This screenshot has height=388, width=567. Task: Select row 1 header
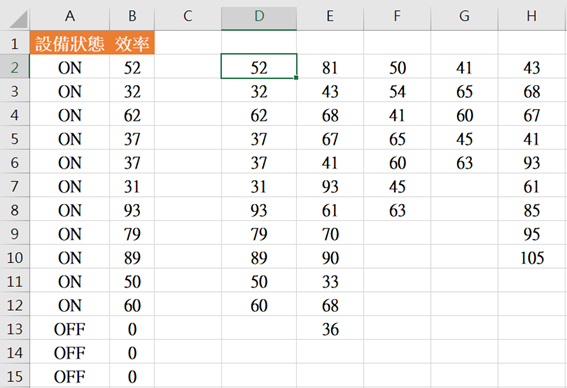point(14,44)
